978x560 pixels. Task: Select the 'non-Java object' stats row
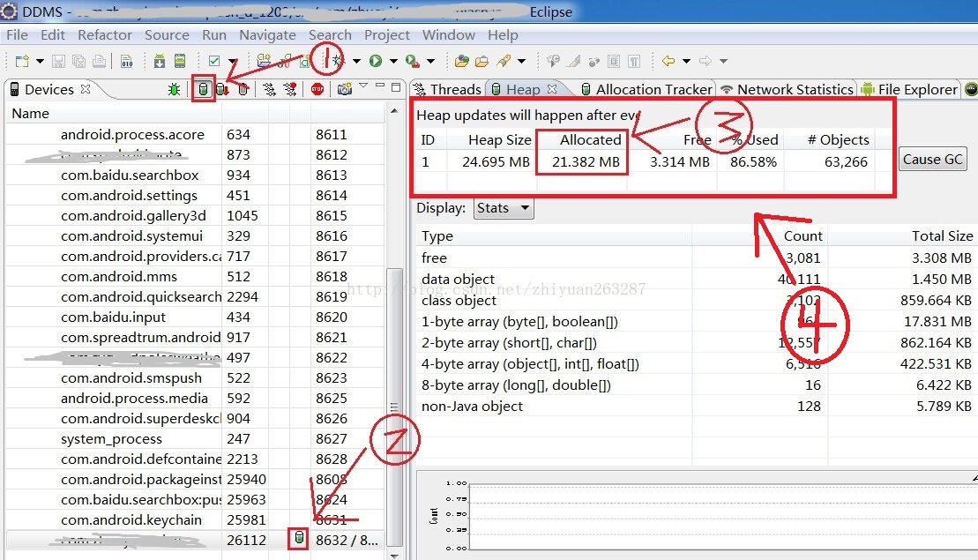(x=696, y=407)
